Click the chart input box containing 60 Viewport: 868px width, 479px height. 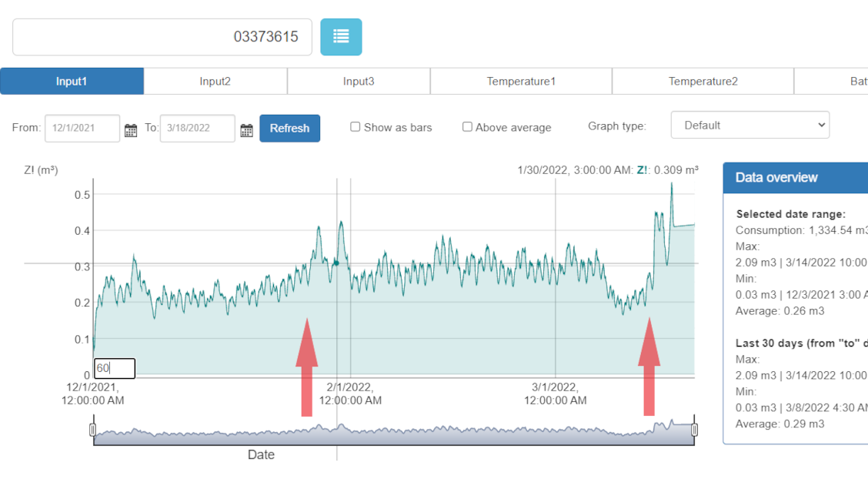115,368
